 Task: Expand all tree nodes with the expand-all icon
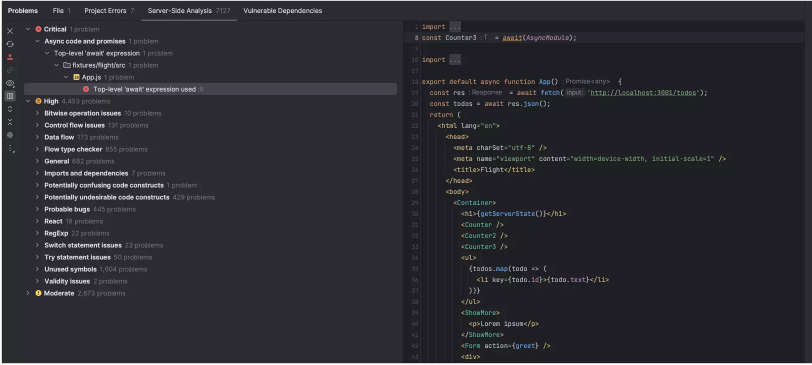(10, 109)
